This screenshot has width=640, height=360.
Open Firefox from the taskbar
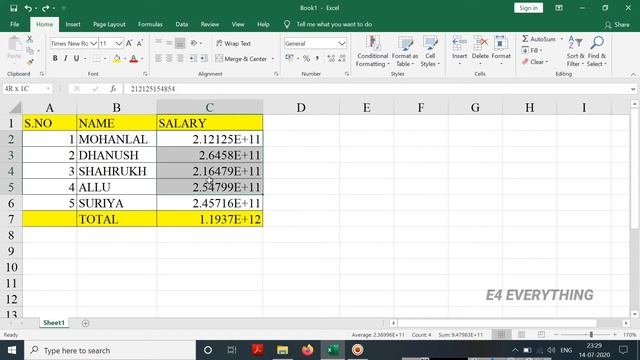coord(307,350)
